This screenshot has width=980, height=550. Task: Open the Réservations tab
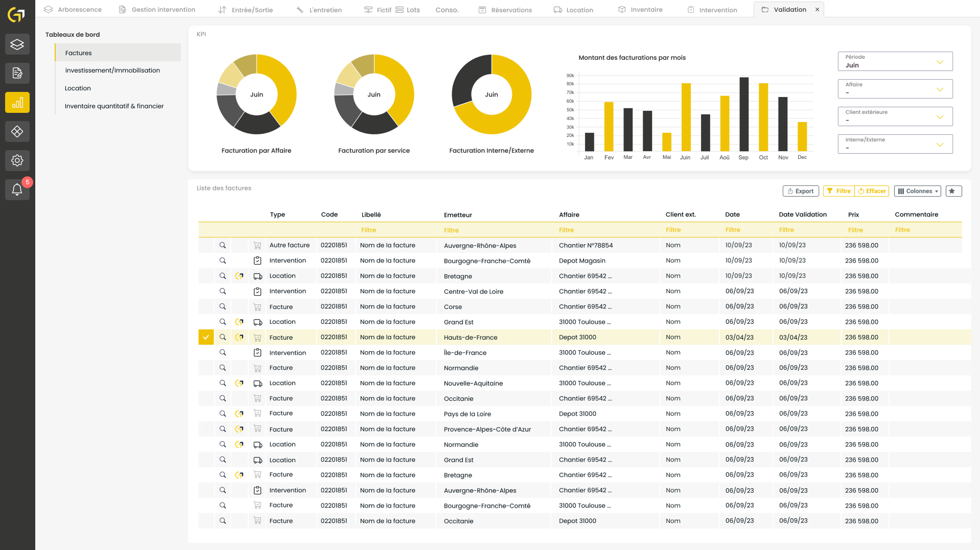coord(505,10)
